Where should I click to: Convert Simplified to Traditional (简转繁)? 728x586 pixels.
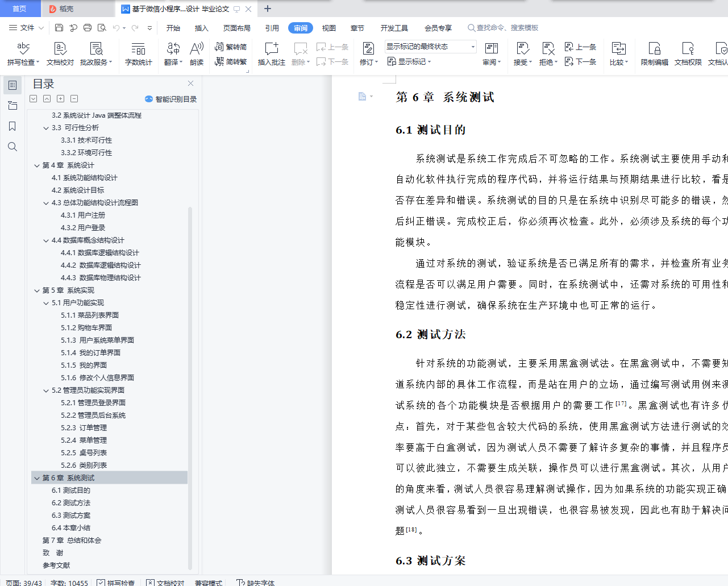(231, 61)
